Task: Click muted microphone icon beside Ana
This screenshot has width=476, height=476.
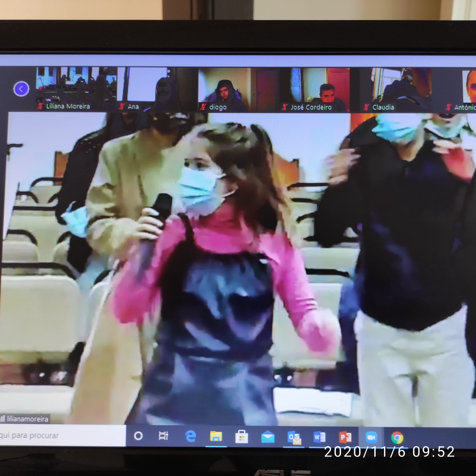Action: (x=122, y=106)
